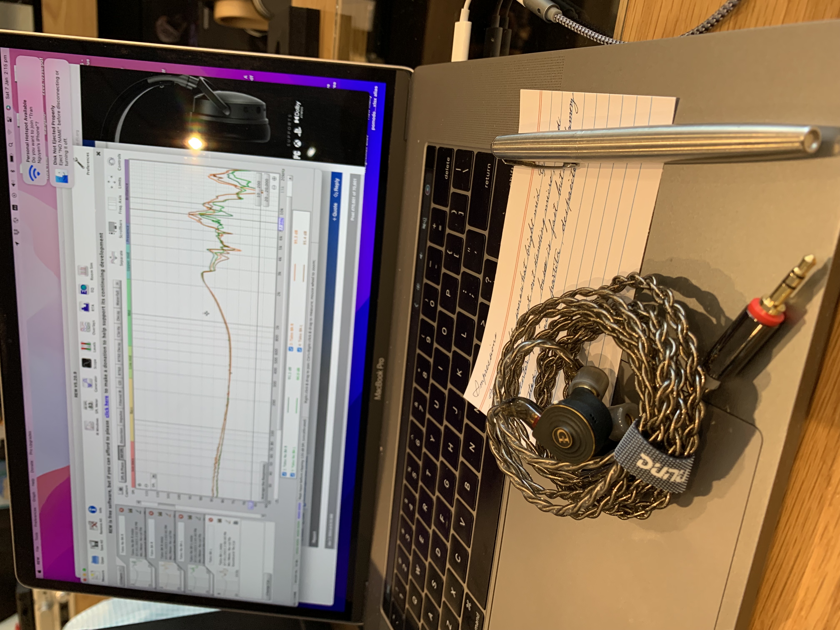Open the Overlays window icon

[x=85, y=327]
